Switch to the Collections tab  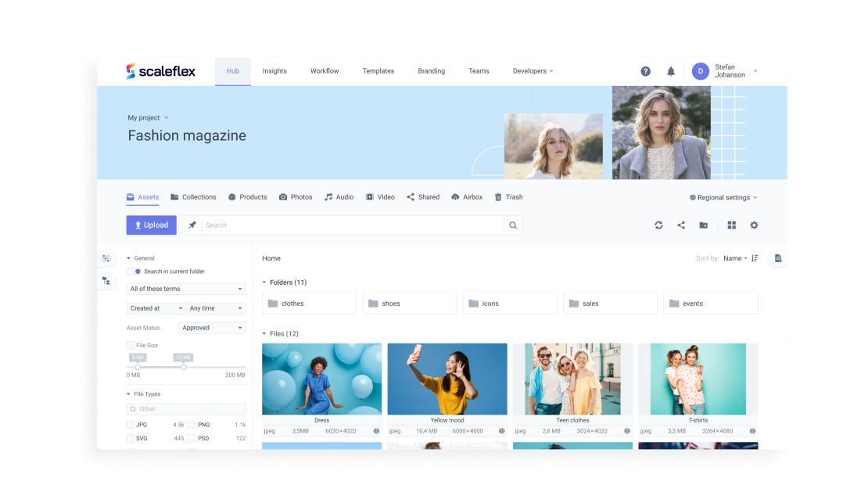pos(193,196)
